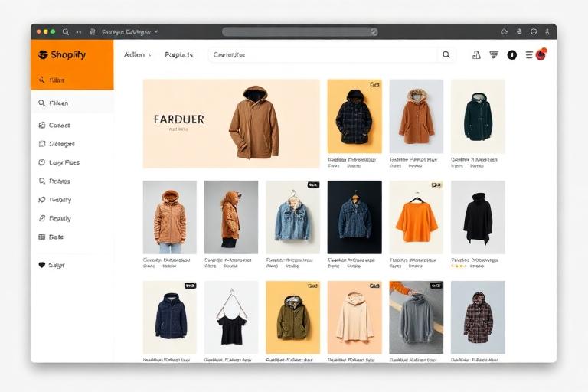Click the badge on the navy puffer jacket
The height and width of the screenshot is (392, 588).
(190, 286)
